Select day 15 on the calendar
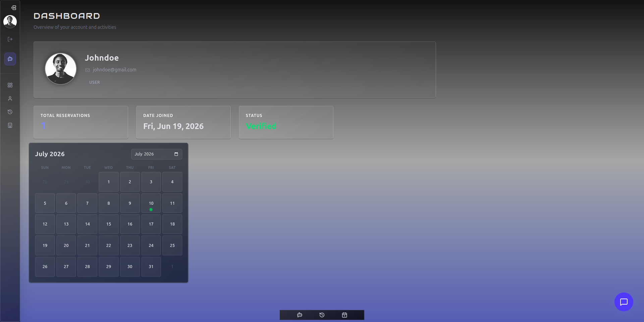The width and height of the screenshot is (644, 322). (x=109, y=224)
